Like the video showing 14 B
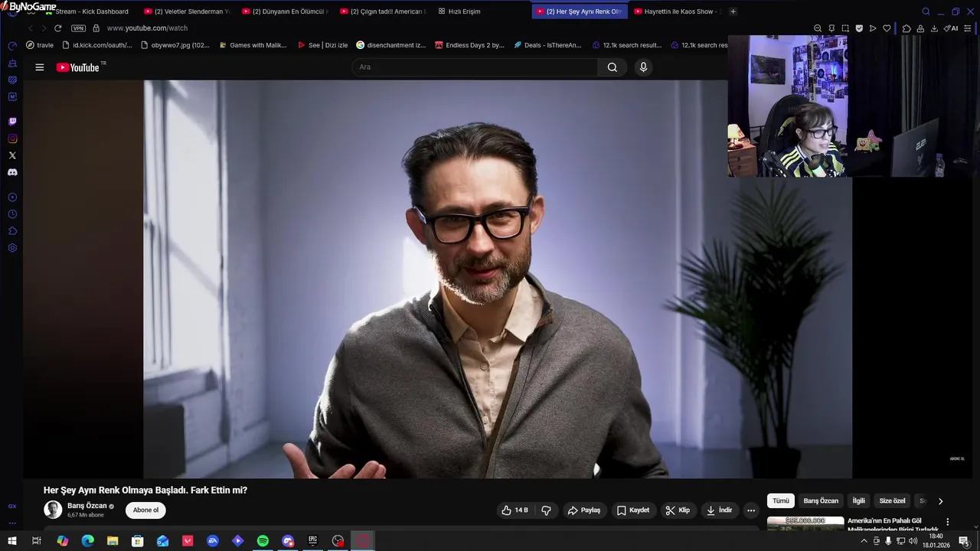The width and height of the screenshot is (980, 551). [x=515, y=510]
